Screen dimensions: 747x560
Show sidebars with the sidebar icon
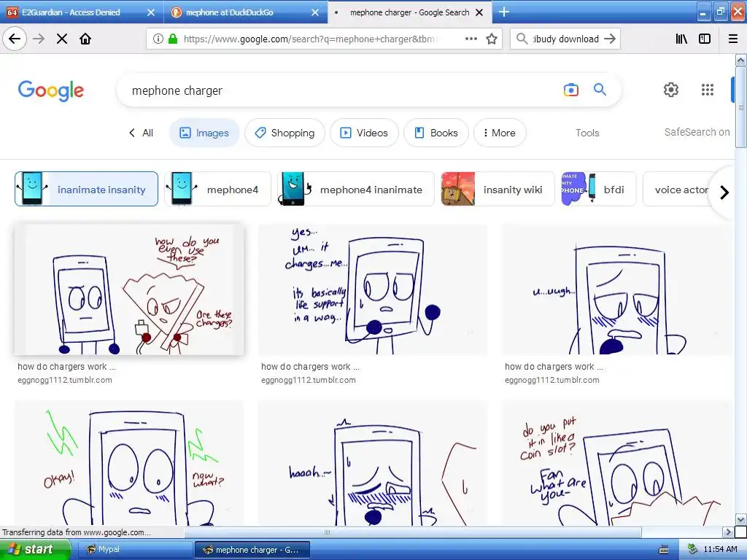click(705, 39)
